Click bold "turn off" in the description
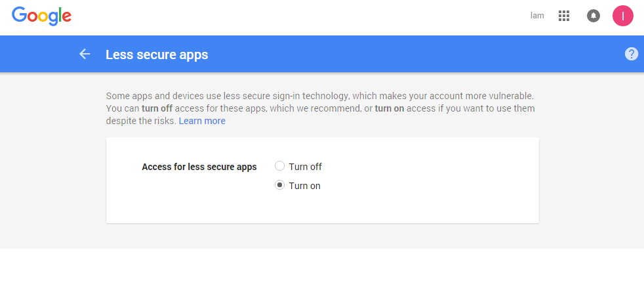Viewport: 644px width, 302px height. pos(157,108)
